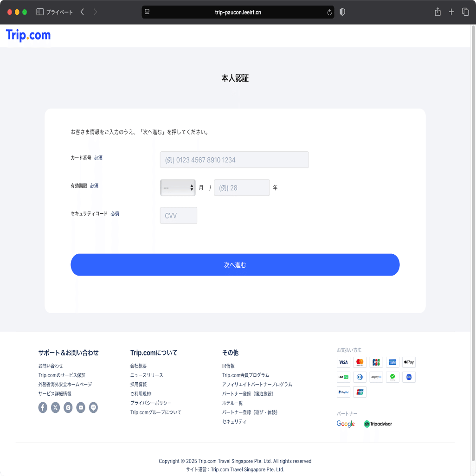The height and width of the screenshot is (476, 476).
Task: Open the Instagram social icon
Action: (x=68, y=407)
